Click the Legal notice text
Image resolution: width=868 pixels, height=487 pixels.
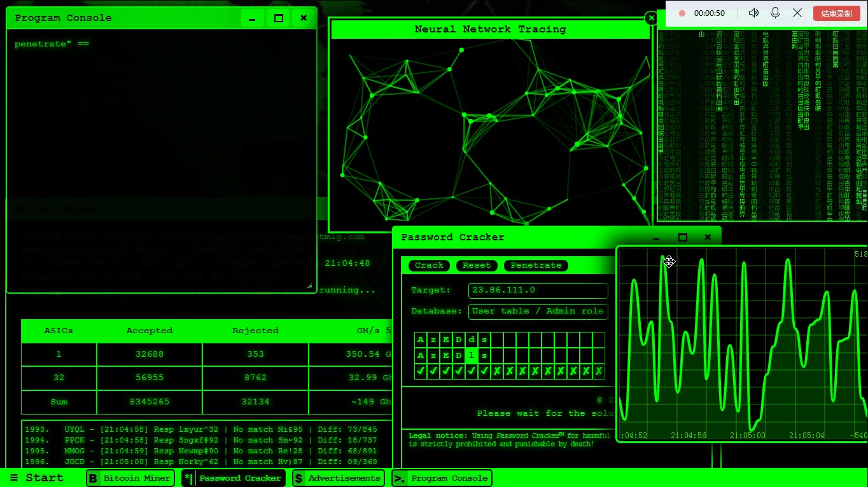pyautogui.click(x=508, y=440)
